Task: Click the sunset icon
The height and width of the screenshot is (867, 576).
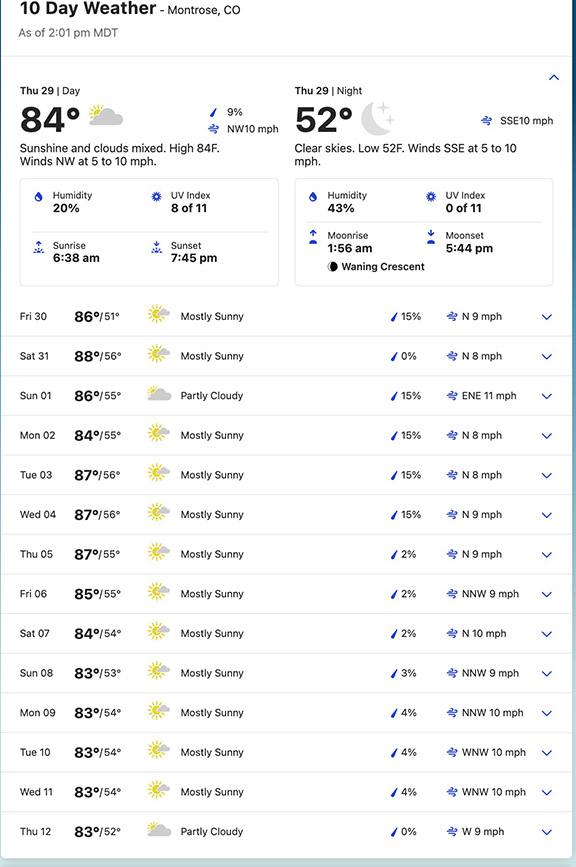Action: click(156, 247)
